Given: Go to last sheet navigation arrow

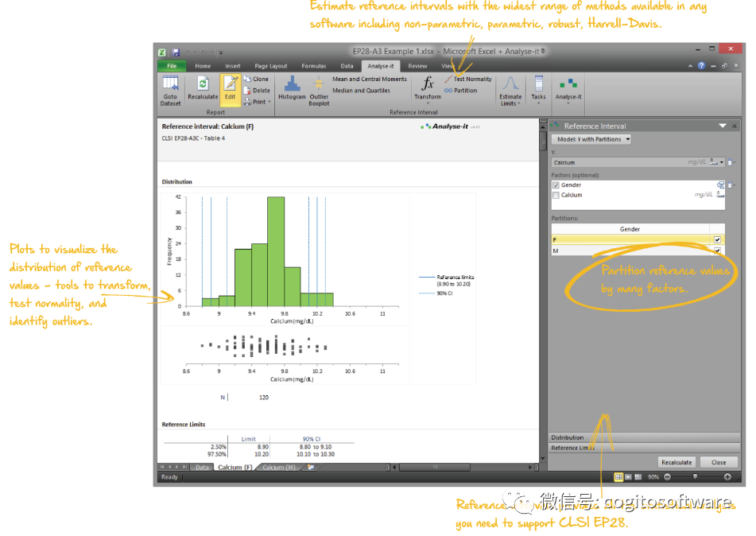Looking at the screenshot, I should click(184, 467).
